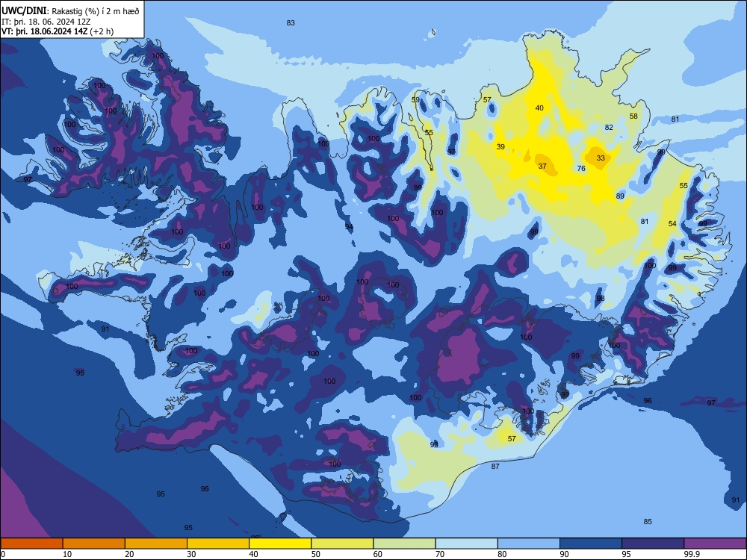Viewport: 747px width, 560px height.
Task: Click the 0–10 dark orange legend swatch
Action: pyautogui.click(x=31, y=544)
